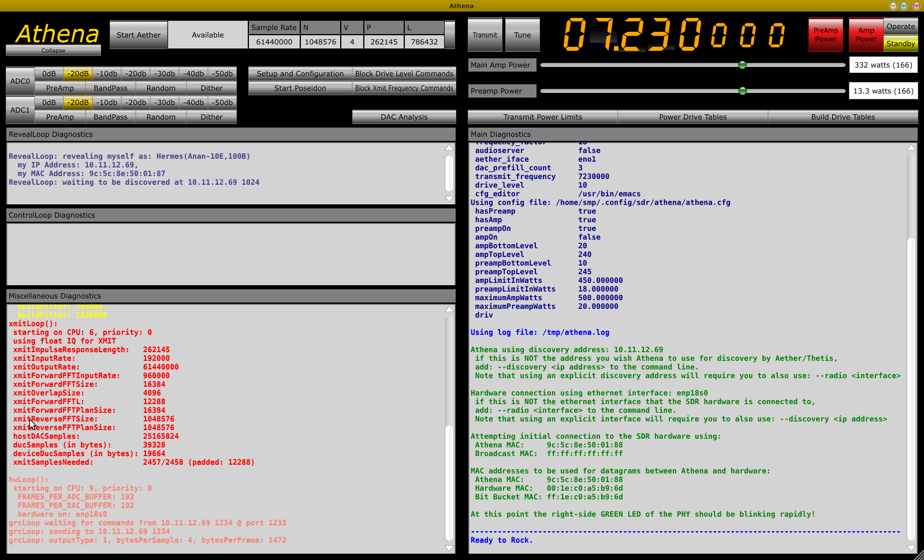The image size is (924, 560).
Task: Select -40db attenuation for ADC0
Action: pos(193,74)
